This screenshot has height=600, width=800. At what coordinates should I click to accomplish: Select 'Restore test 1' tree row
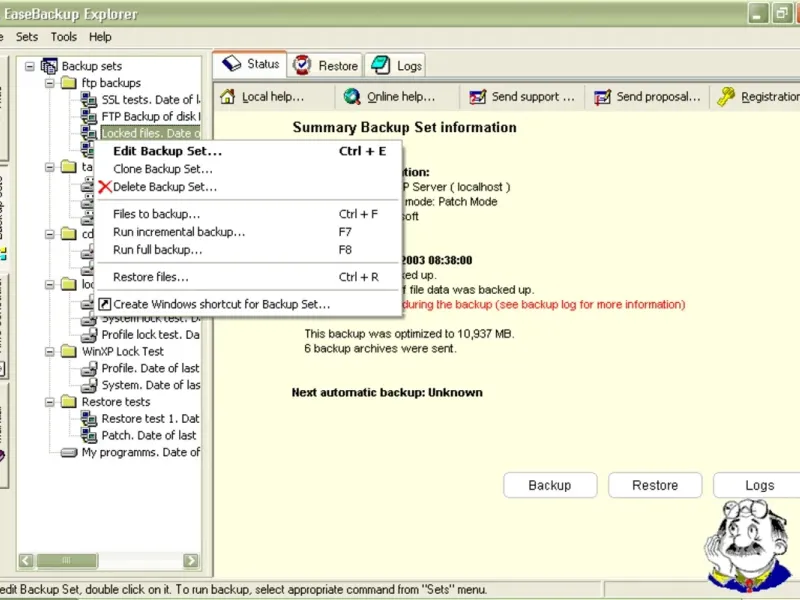151,418
